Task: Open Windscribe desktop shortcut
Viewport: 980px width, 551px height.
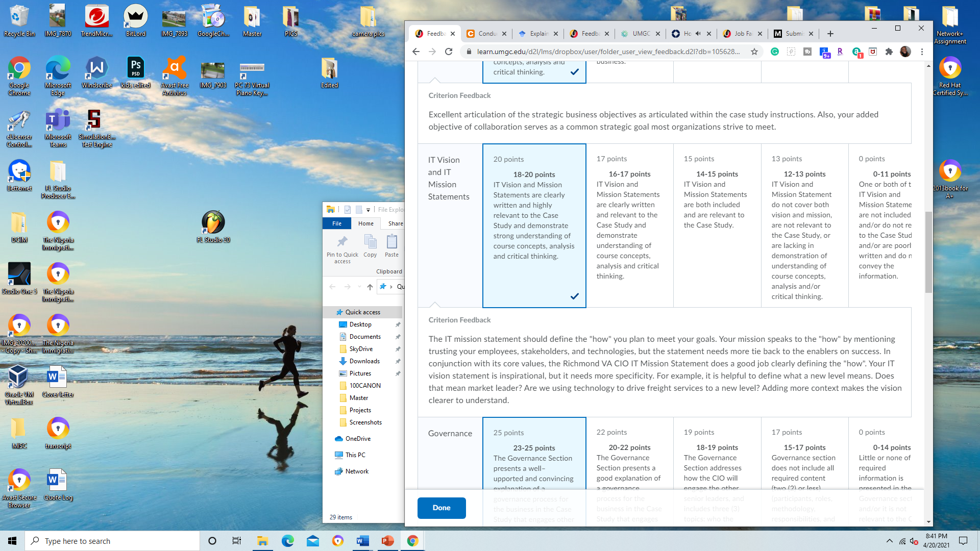Action: click(x=96, y=72)
